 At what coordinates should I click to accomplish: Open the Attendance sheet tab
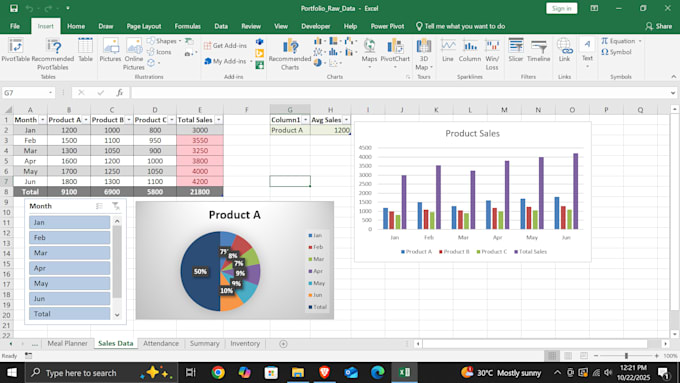pyautogui.click(x=161, y=343)
